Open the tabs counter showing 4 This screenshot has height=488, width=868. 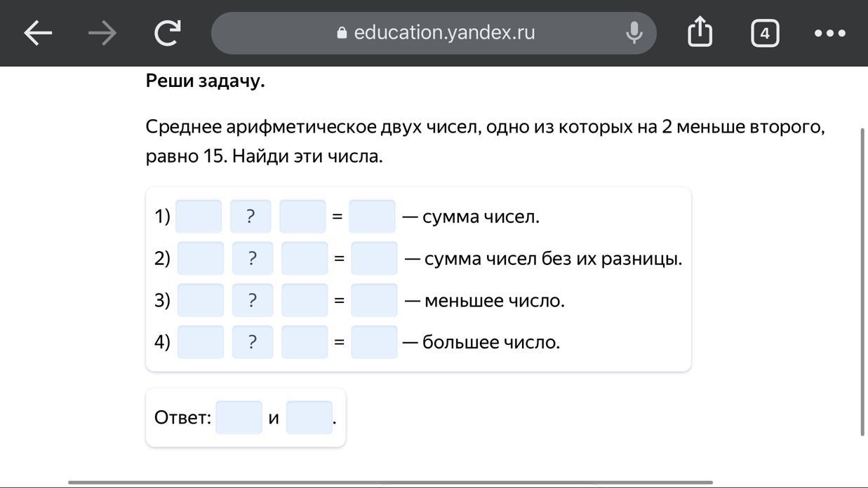[x=764, y=33]
